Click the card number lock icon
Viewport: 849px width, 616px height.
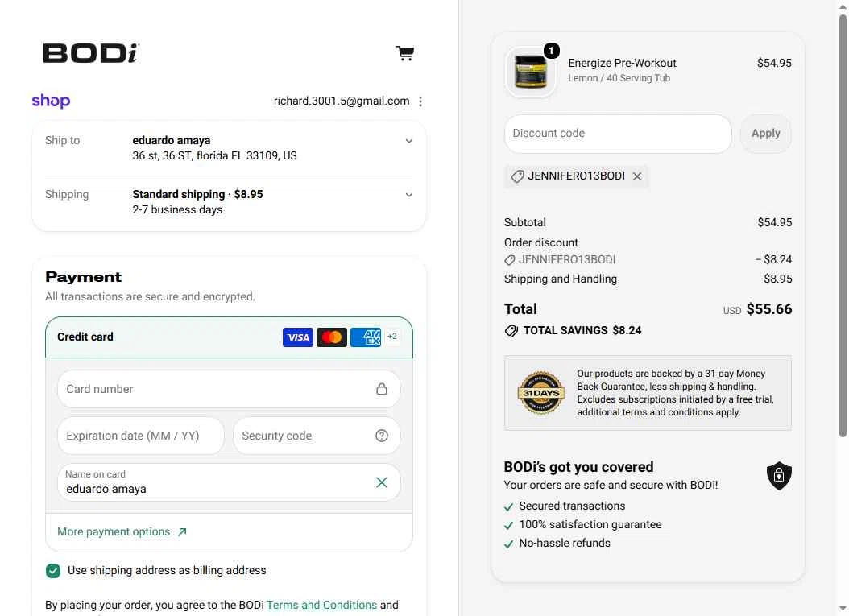pos(382,389)
